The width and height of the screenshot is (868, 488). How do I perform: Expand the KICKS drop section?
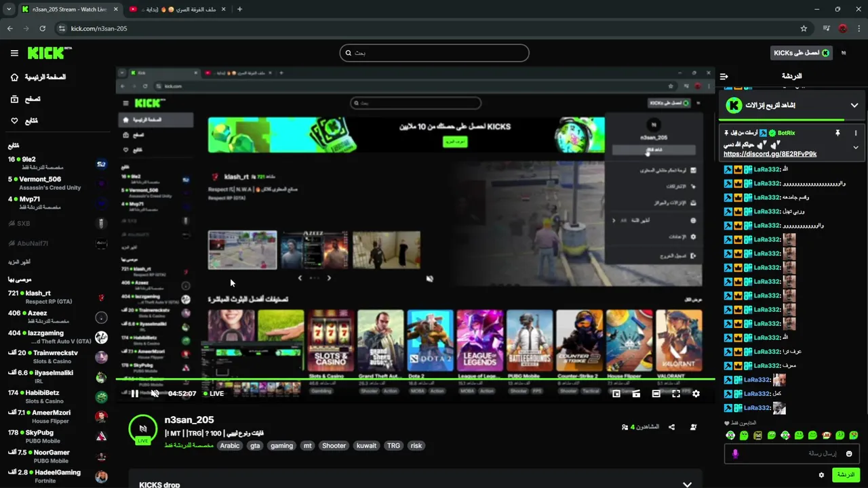[x=687, y=485]
